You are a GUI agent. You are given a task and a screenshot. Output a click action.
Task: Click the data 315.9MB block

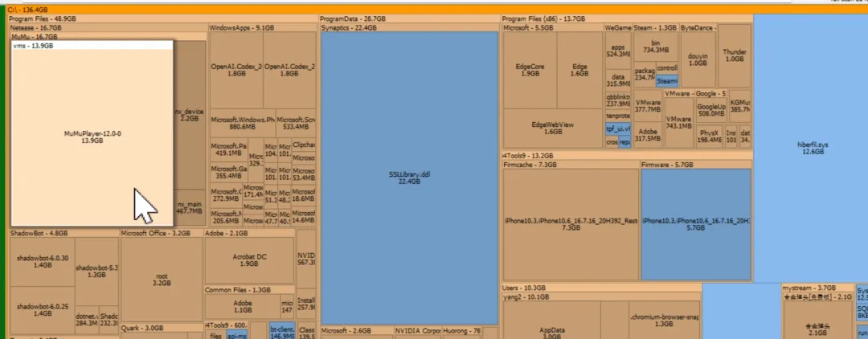[x=618, y=80]
